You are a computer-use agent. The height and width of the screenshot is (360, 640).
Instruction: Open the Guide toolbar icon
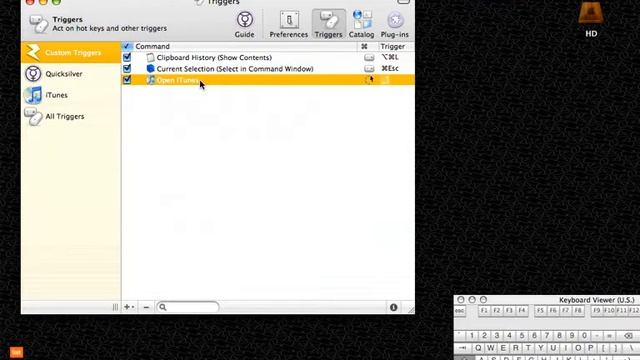[x=244, y=24]
